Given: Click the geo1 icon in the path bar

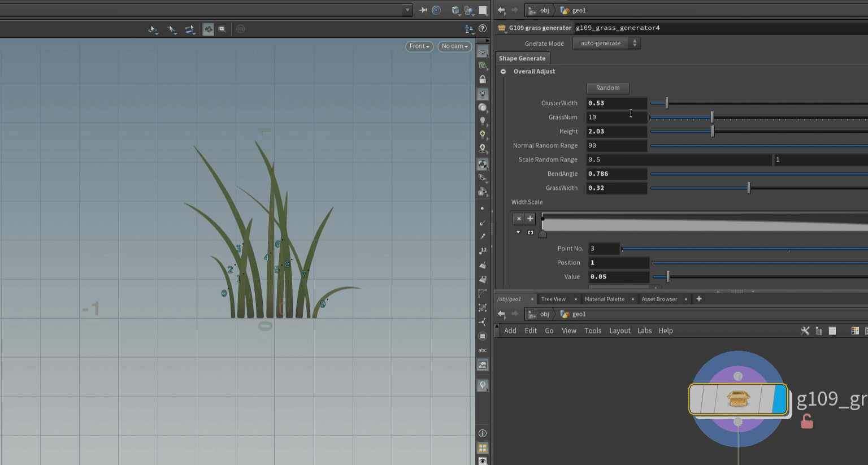Looking at the screenshot, I should pyautogui.click(x=565, y=10).
